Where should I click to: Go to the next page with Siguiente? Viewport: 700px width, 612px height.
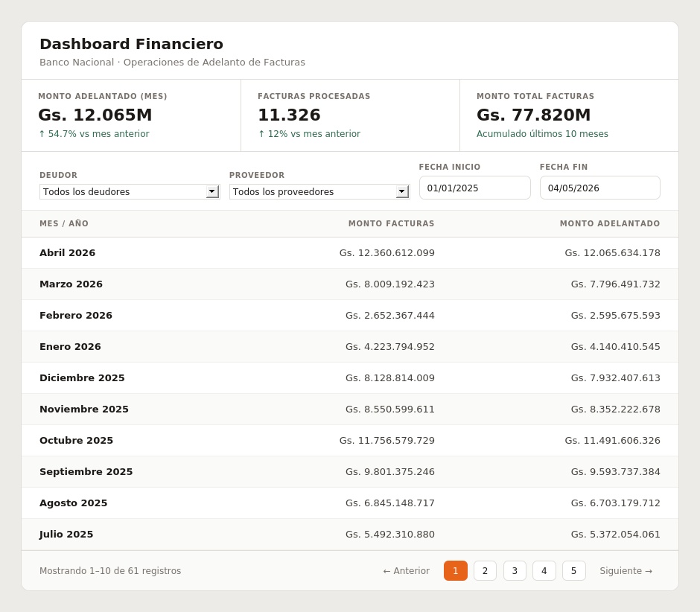[626, 571]
